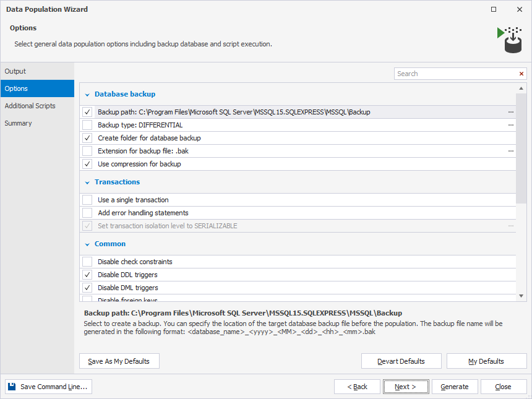Open the backup file extension ellipsis button

click(510, 151)
